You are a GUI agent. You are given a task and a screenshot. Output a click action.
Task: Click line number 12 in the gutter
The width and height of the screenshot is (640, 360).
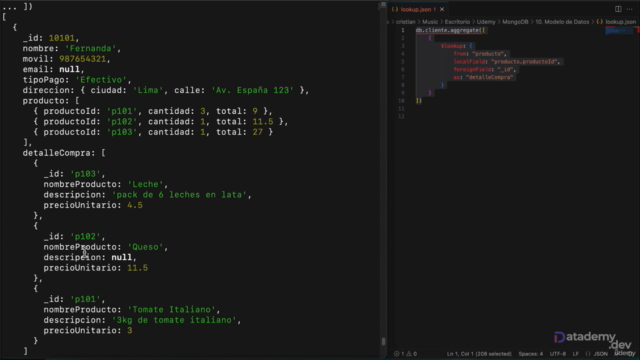pyautogui.click(x=401, y=116)
